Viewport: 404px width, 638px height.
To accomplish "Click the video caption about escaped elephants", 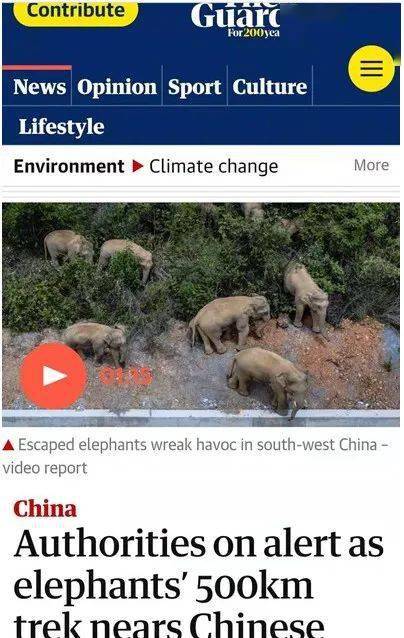I will (x=195, y=456).
